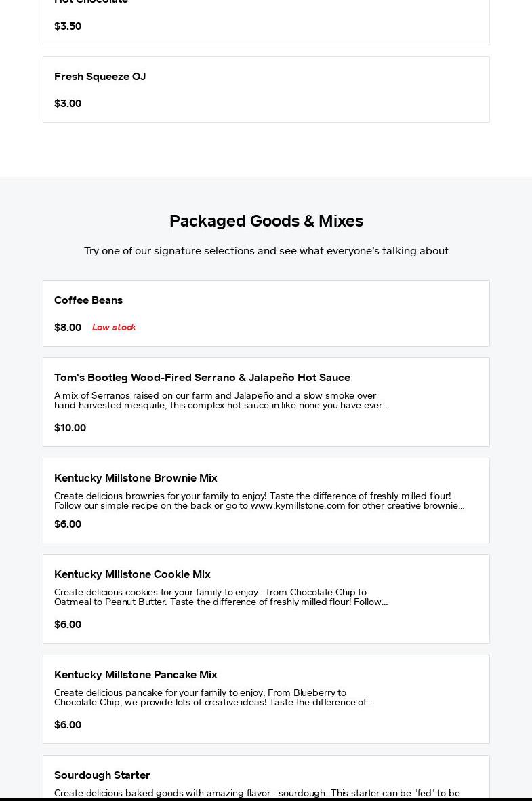
Task: Open Kentucky Millstone Cookie Mix item
Action: coord(132,574)
